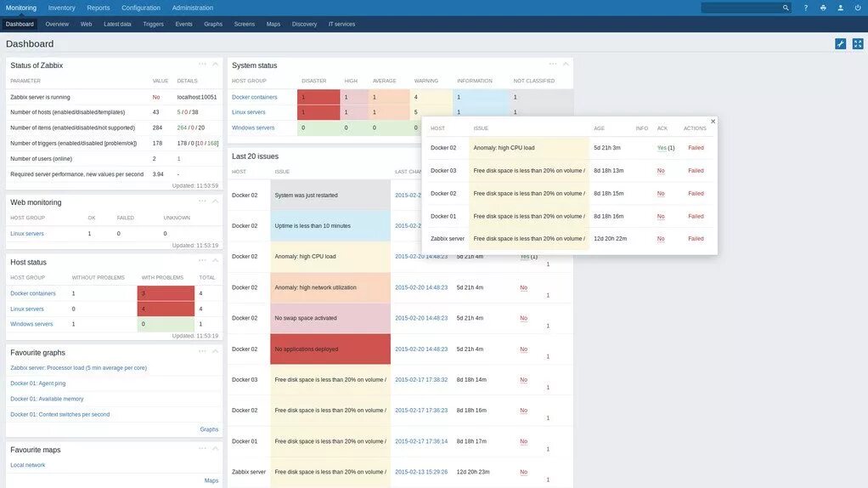Screen dimensions: 868x488
Task: Click Docker containers disaster count red cell
Action: [318, 97]
